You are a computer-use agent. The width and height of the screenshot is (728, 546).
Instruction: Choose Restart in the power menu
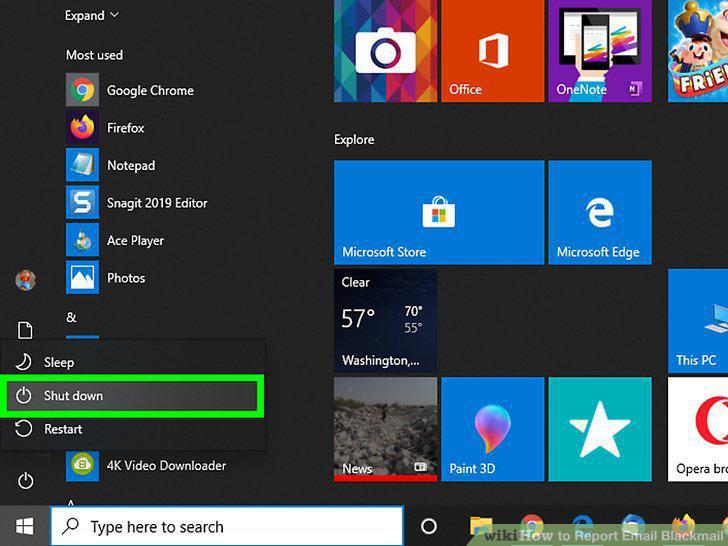(x=133, y=429)
